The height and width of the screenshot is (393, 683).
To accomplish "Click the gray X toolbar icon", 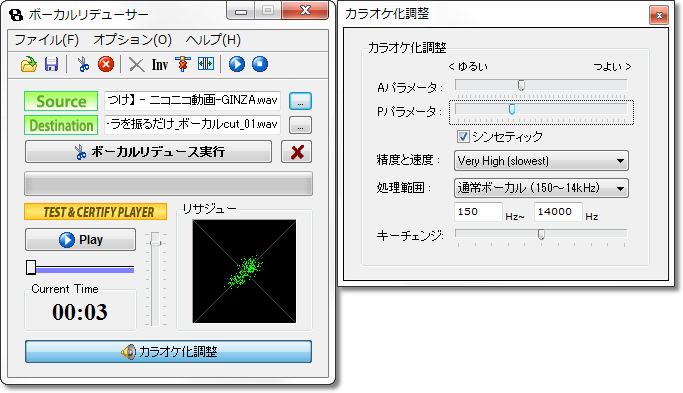I will click(136, 65).
